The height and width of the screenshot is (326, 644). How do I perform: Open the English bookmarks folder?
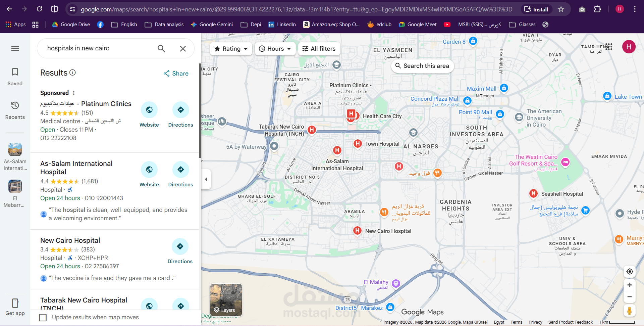tap(124, 24)
